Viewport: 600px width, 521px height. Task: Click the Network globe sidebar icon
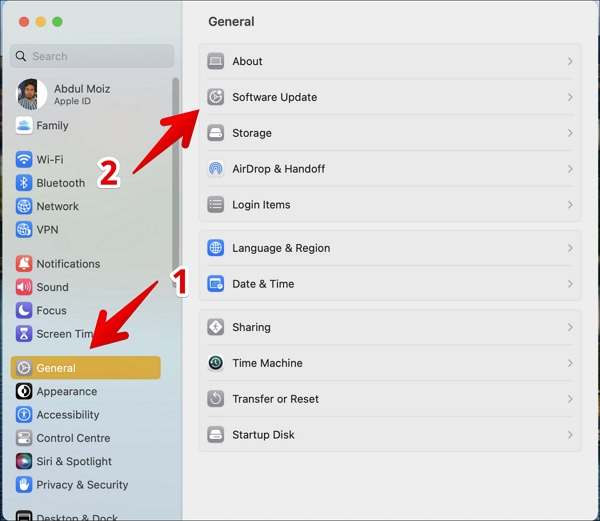click(x=24, y=206)
